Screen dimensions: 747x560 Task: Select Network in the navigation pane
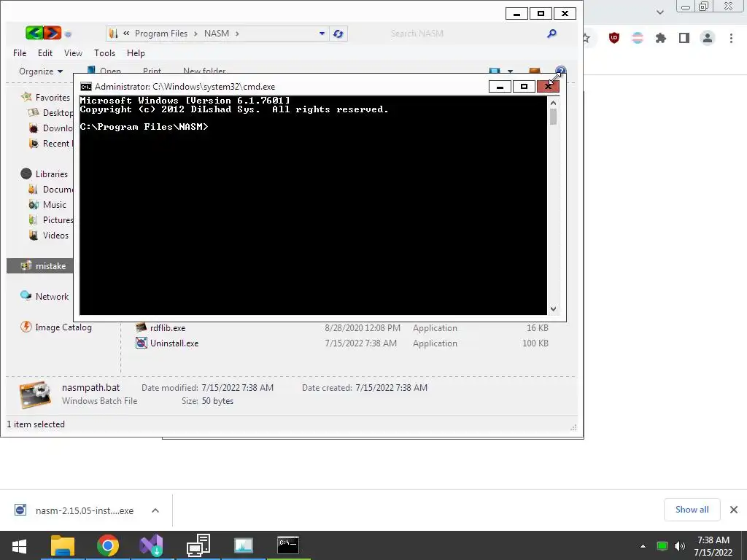[x=52, y=296]
